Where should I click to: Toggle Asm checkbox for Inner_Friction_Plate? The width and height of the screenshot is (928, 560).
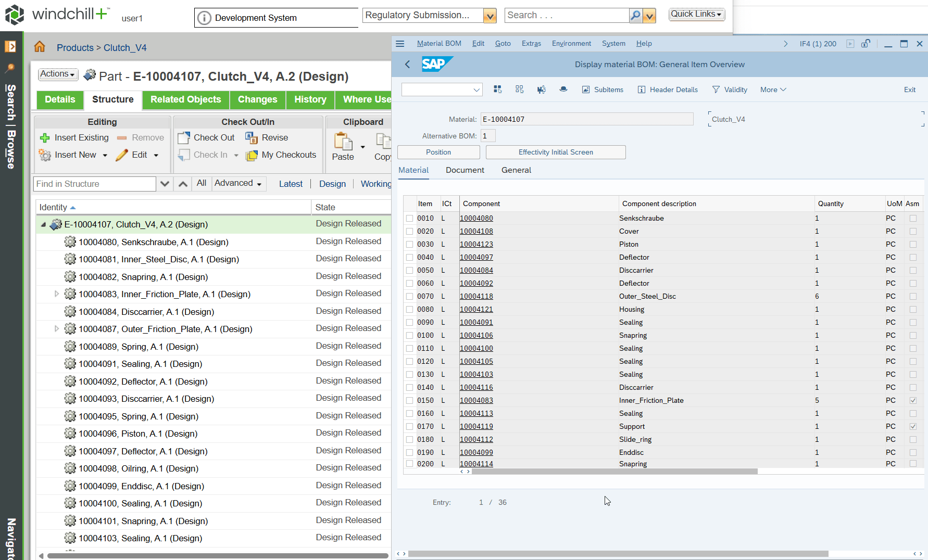click(913, 401)
